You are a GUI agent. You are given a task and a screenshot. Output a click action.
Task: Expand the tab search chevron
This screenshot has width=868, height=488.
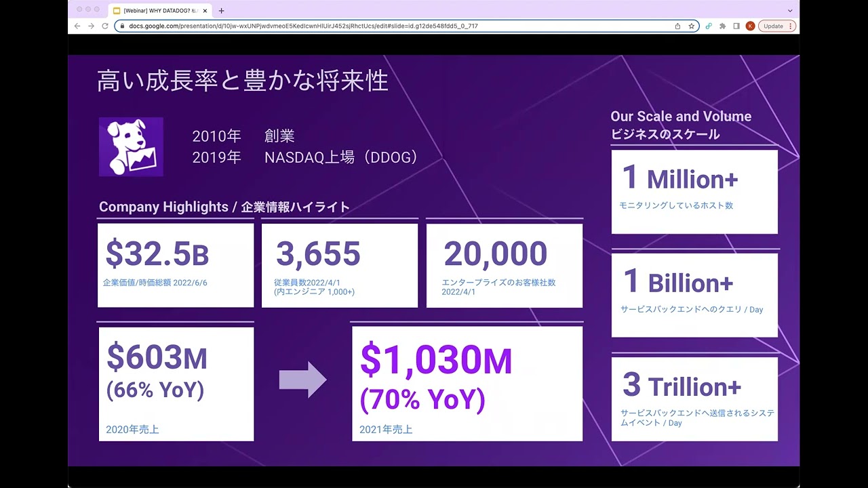coord(790,10)
